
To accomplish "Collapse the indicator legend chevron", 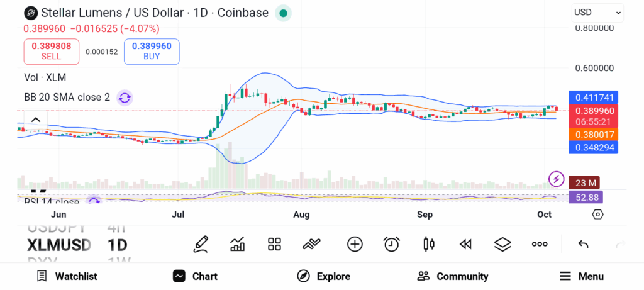I will (36, 120).
